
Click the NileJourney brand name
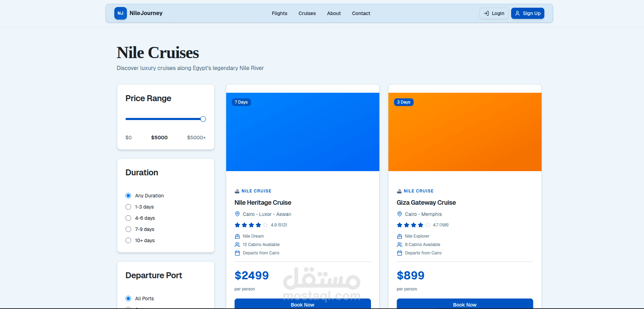pyautogui.click(x=146, y=13)
